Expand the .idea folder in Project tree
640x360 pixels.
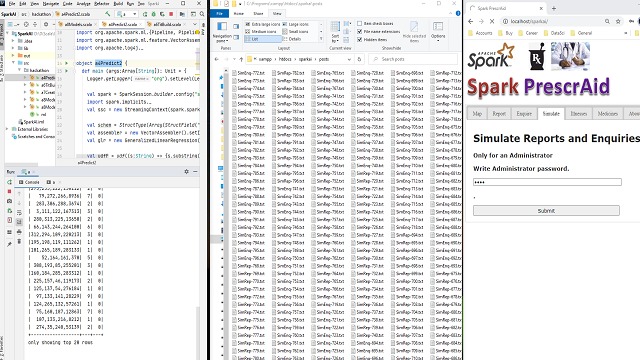pyautogui.click(x=13, y=41)
